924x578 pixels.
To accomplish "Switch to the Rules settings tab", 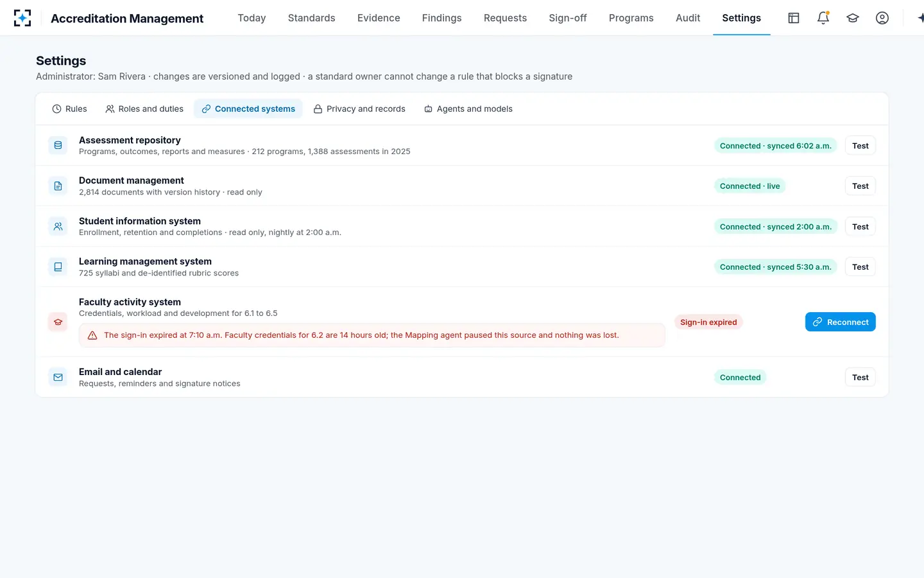I will tap(69, 109).
